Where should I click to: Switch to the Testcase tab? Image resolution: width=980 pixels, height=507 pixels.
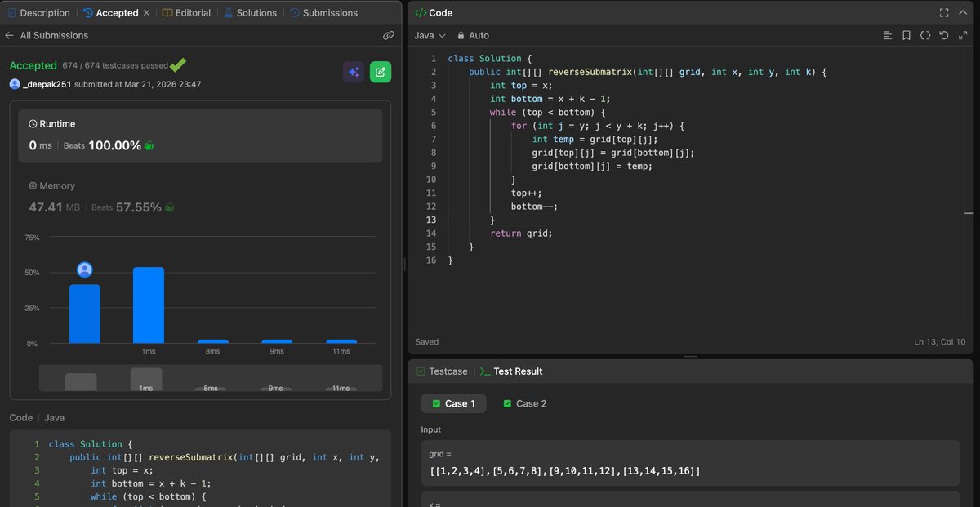tap(442, 371)
